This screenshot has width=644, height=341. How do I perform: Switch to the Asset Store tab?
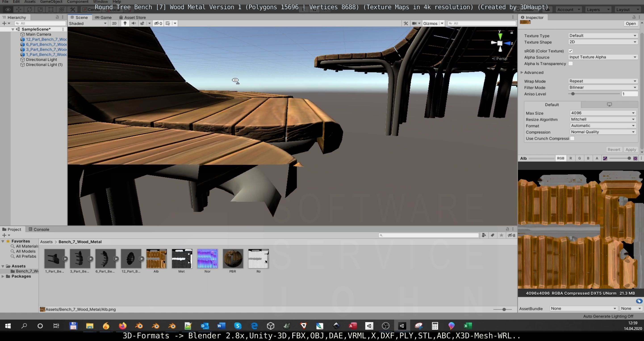132,17
